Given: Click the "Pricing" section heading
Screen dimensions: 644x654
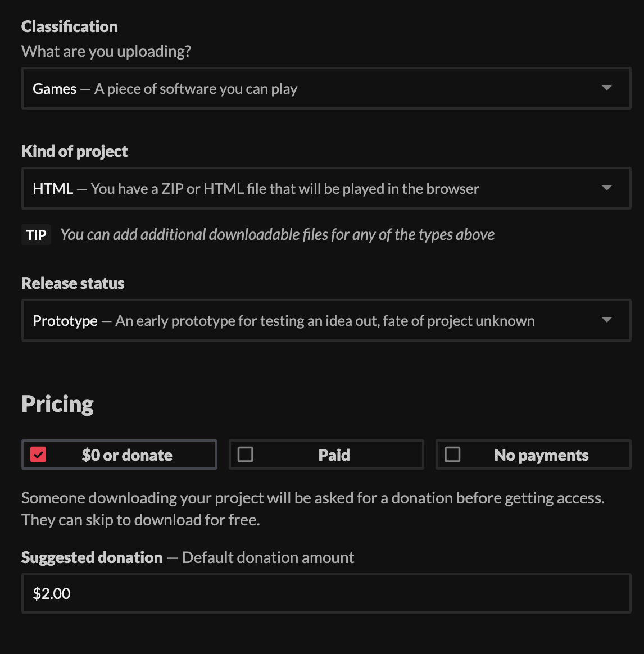Looking at the screenshot, I should (x=58, y=404).
